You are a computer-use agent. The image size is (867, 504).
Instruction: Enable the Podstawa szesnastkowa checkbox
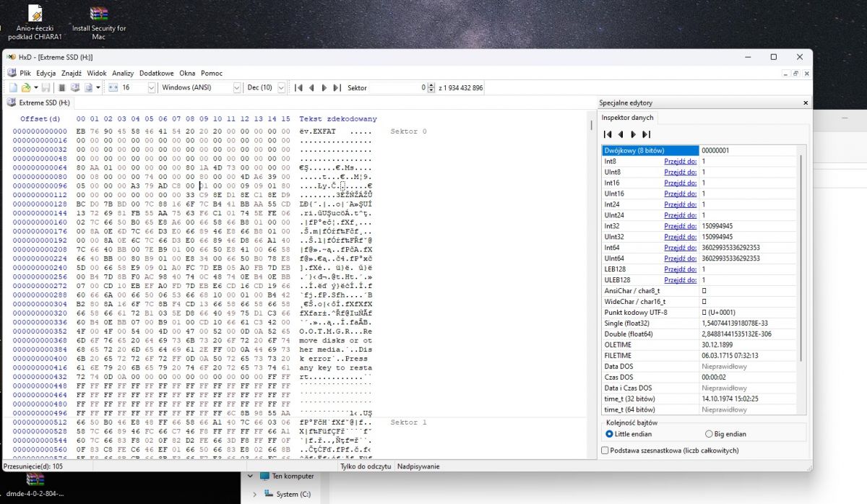point(605,449)
